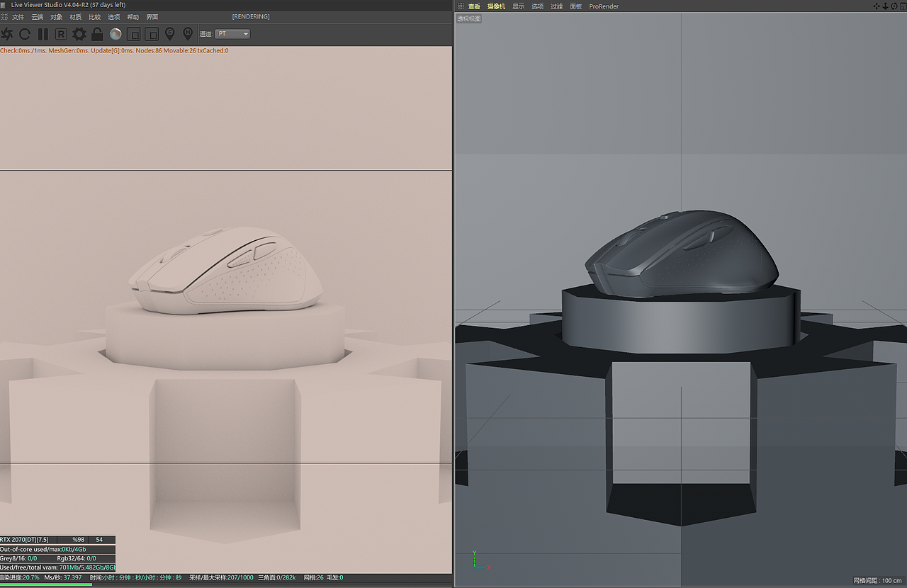Open the 对象 menu in Live Viewer
Viewport: 907px width, 588px height.
[56, 17]
